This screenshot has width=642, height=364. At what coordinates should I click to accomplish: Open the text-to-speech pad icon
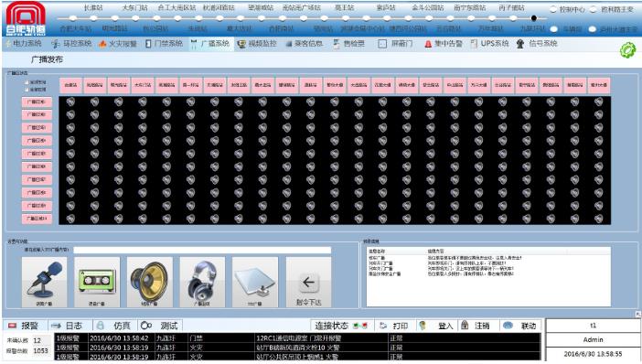click(255, 282)
